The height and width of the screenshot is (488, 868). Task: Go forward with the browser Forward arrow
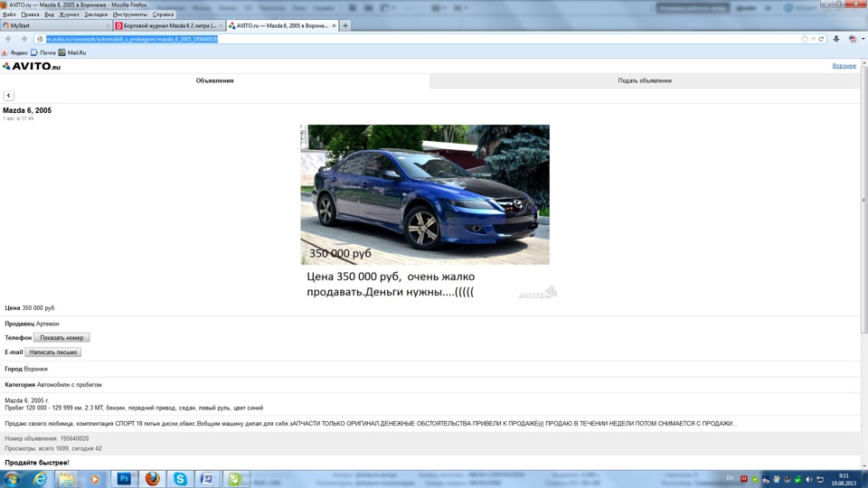(x=24, y=39)
